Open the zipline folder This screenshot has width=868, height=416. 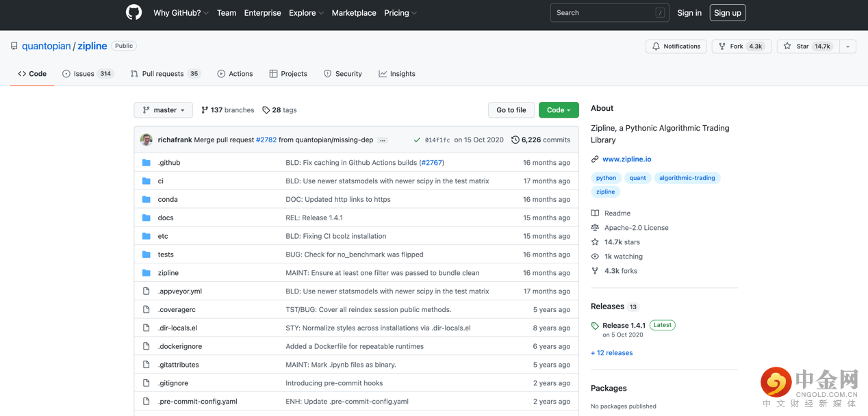[x=168, y=273]
